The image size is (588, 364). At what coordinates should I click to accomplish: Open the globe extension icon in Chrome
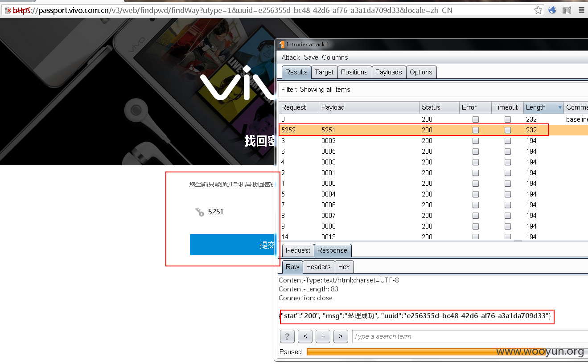pyautogui.click(x=552, y=10)
